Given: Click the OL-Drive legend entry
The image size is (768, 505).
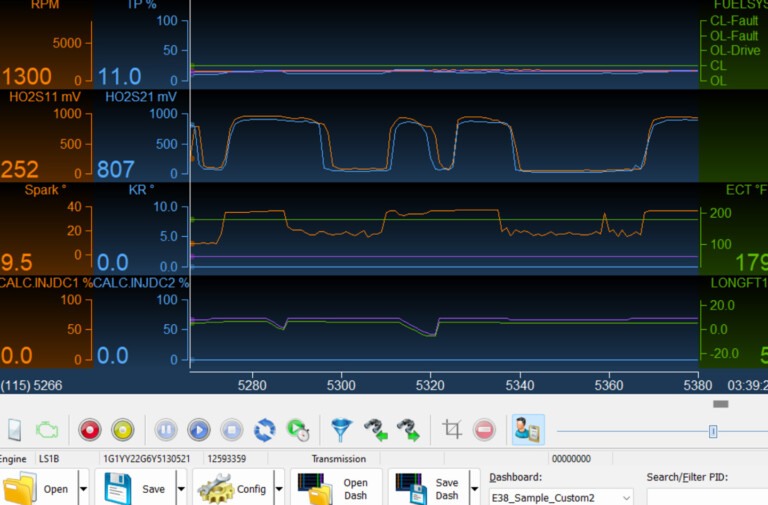Looking at the screenshot, I should point(735,50).
